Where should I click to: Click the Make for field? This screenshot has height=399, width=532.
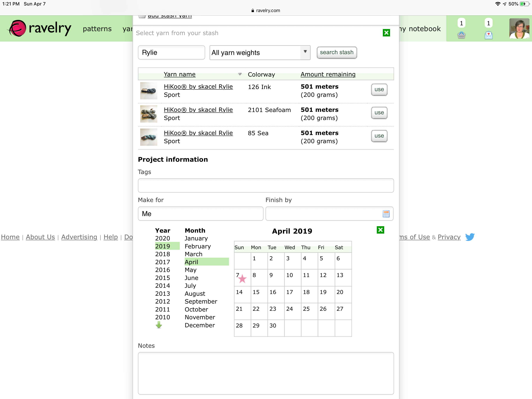[200, 214]
